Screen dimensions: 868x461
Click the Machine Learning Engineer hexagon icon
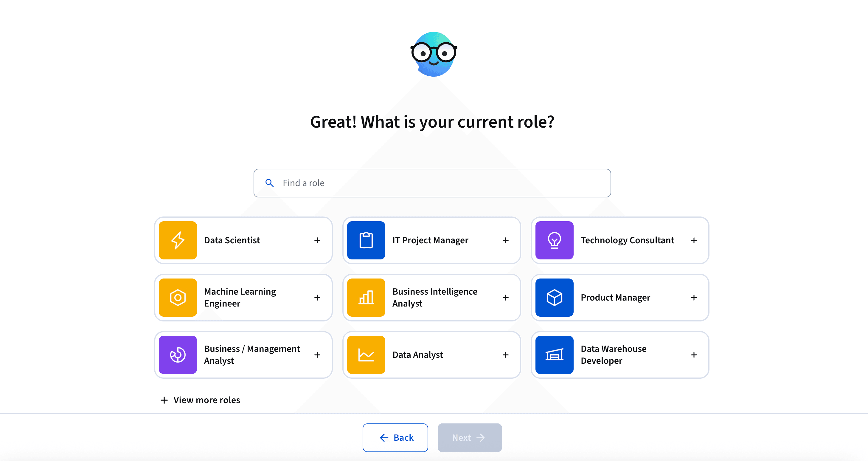(178, 297)
